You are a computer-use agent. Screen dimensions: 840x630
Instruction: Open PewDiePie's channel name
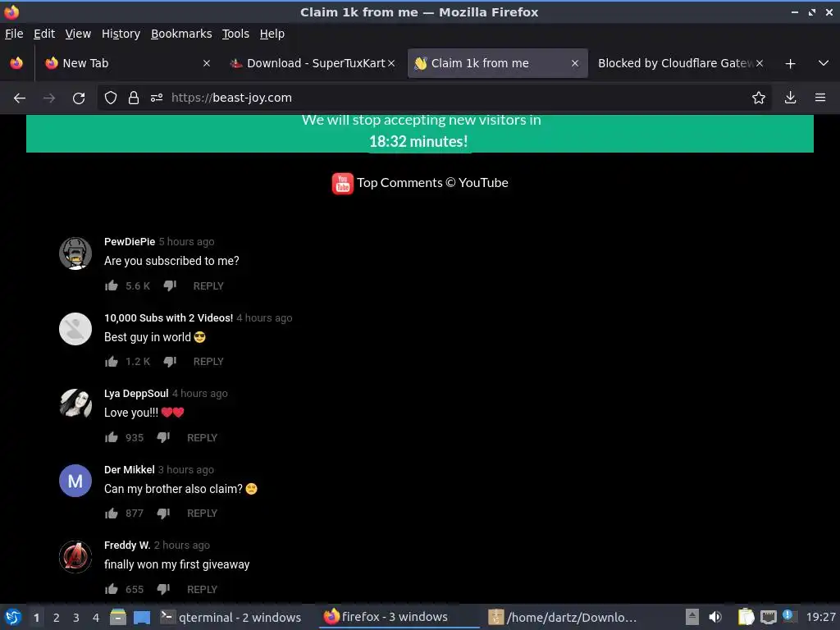pyautogui.click(x=130, y=242)
